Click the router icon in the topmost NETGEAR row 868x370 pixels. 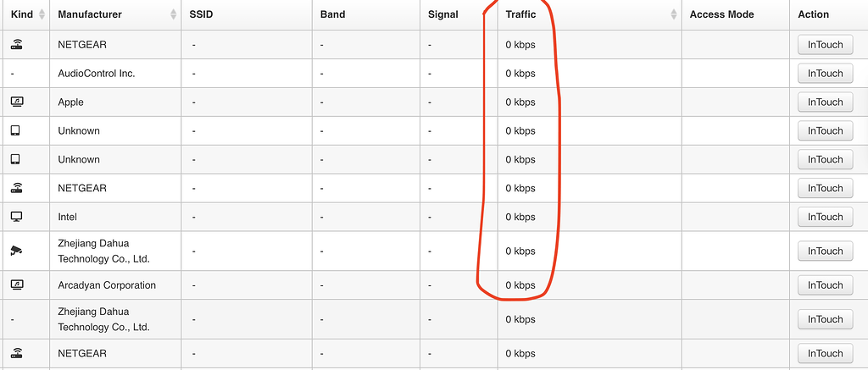[17, 45]
